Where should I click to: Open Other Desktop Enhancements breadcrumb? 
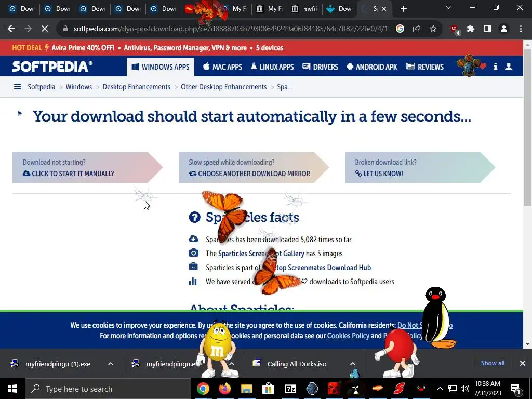223,87
